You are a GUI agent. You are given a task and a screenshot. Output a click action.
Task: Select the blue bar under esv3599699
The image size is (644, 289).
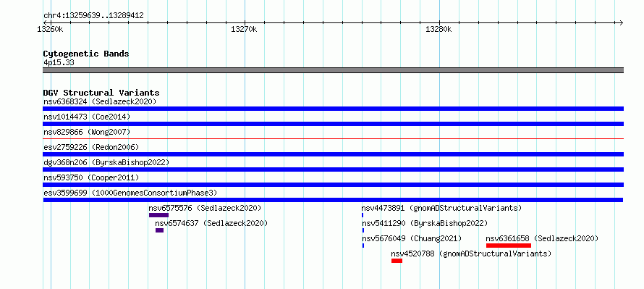[x=333, y=200]
